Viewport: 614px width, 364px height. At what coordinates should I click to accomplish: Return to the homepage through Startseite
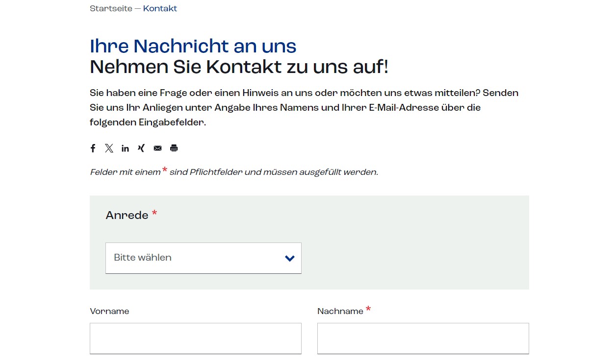111,8
